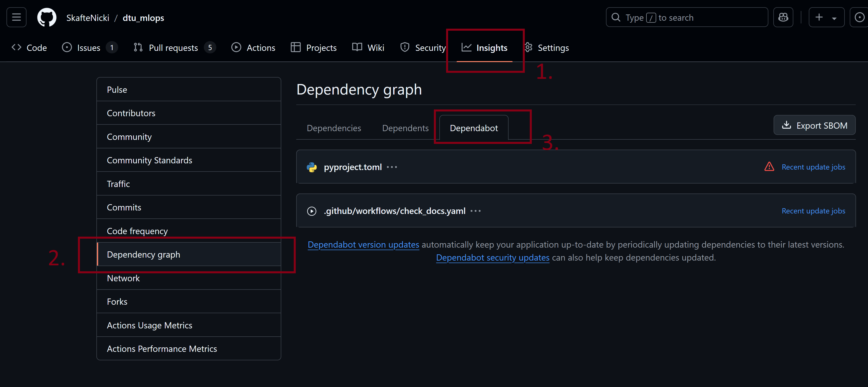Open the Pull requests tab
Screen dimensions: 868x387
tap(173, 48)
